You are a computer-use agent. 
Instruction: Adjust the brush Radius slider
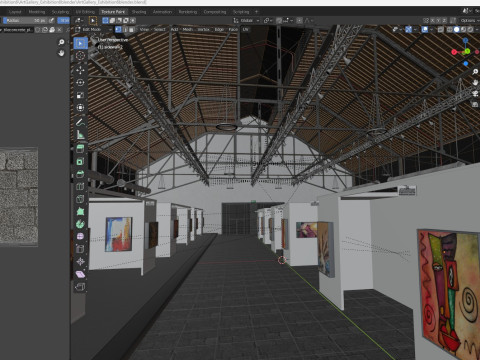tap(25, 20)
